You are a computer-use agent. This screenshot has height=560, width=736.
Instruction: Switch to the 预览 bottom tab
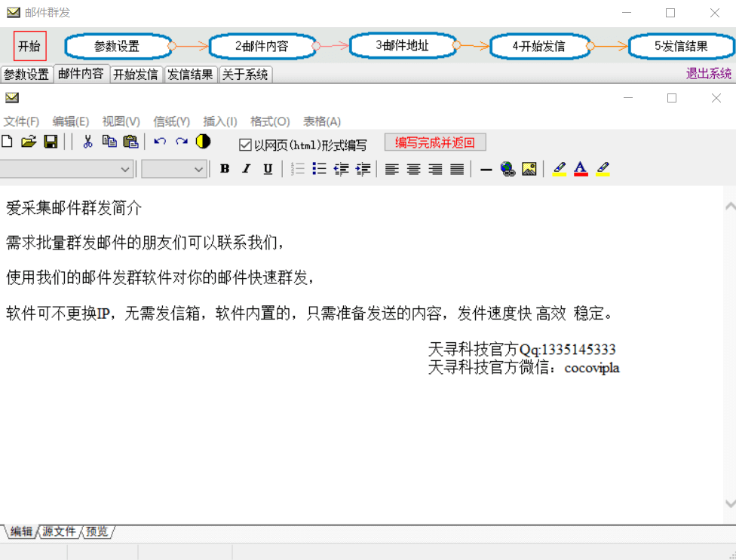click(x=97, y=531)
